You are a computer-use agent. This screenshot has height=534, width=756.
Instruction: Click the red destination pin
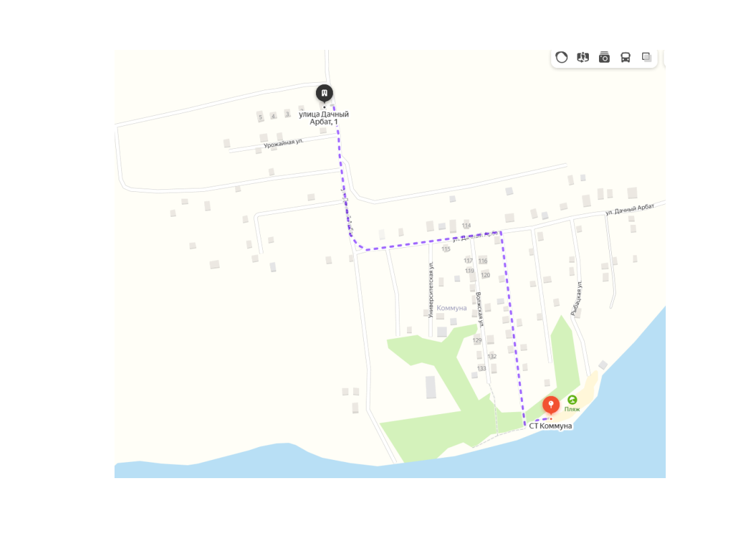(x=551, y=405)
